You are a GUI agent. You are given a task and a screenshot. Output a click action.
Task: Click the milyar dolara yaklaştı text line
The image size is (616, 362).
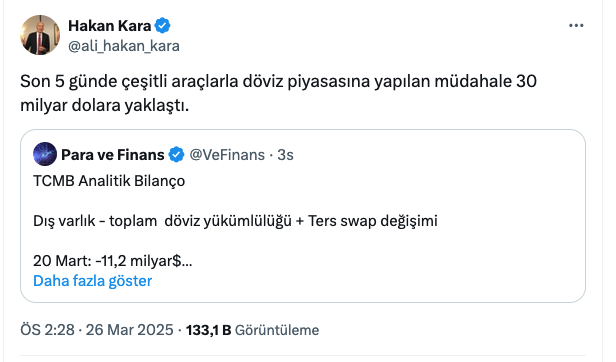click(104, 105)
